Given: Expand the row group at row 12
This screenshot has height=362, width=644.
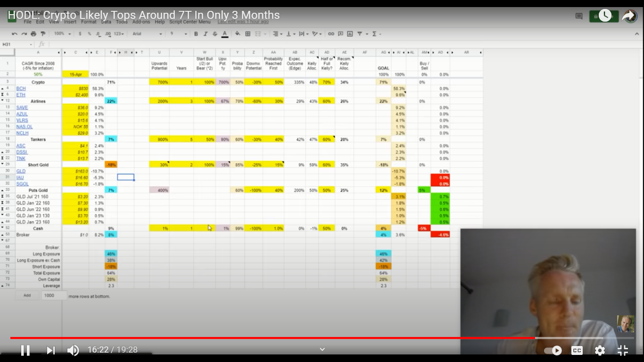Looking at the screenshot, I should [2, 101].
